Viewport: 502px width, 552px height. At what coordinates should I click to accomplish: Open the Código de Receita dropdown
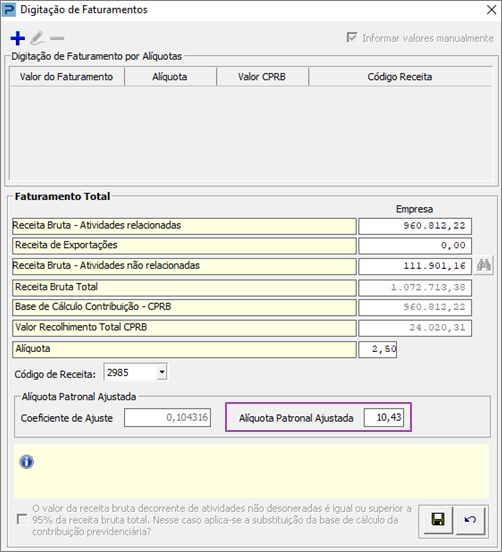click(162, 372)
